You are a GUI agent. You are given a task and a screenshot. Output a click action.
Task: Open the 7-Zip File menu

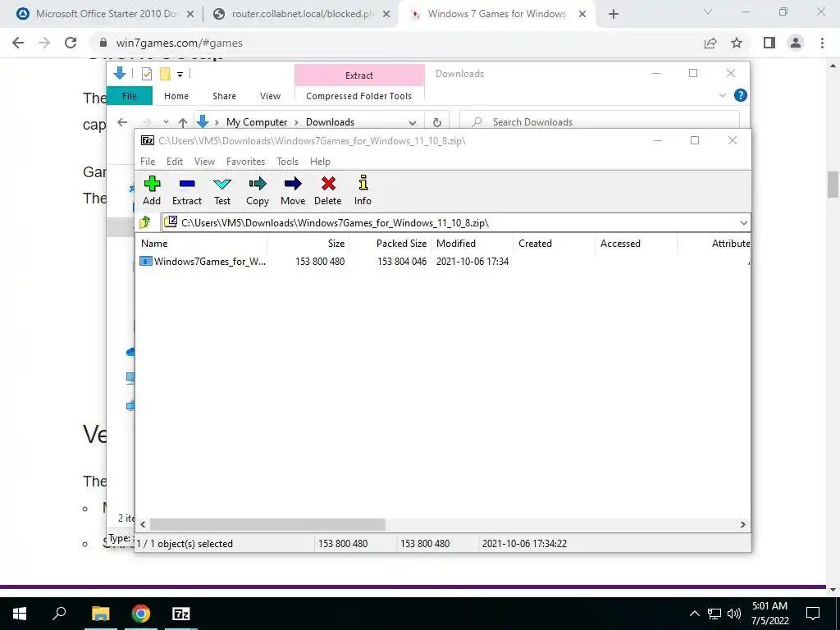(x=148, y=162)
